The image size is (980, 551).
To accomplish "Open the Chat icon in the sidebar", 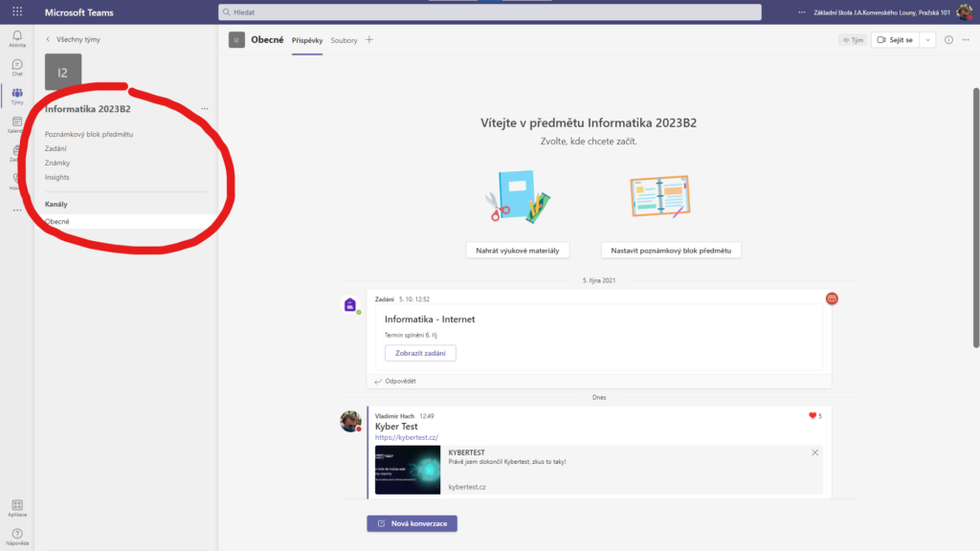I will point(17,67).
